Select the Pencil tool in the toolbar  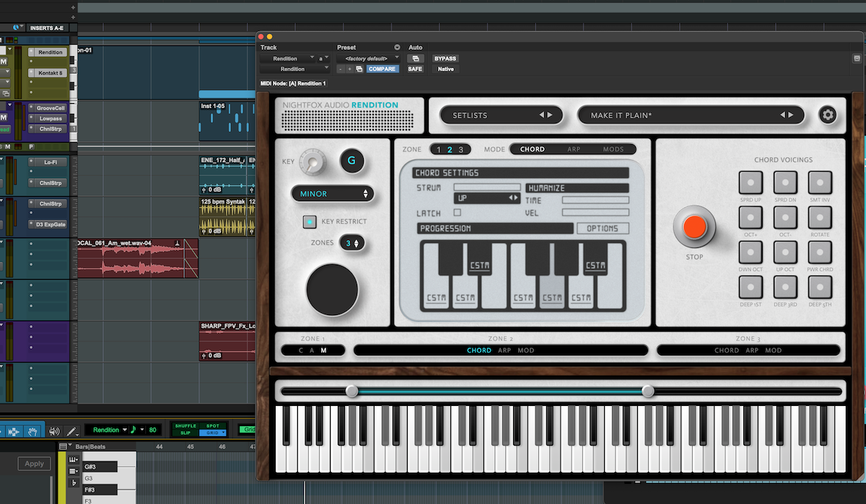(x=70, y=431)
